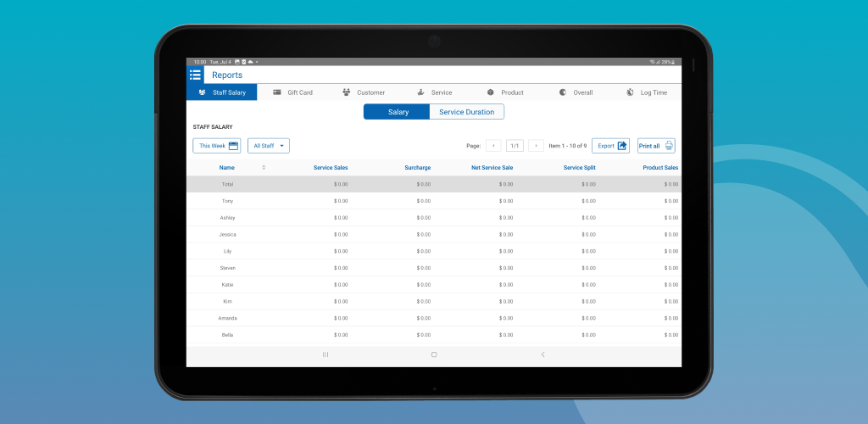Select the Lily staff row
This screenshot has width=868, height=424.
tap(434, 251)
